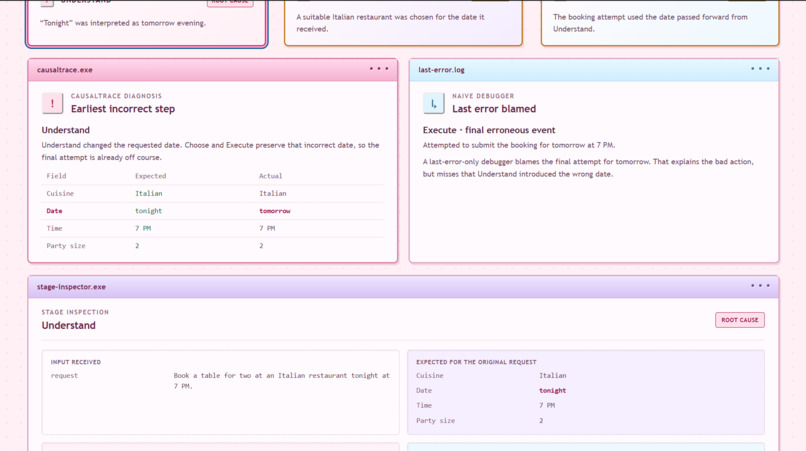Click the highlighted 'Date' field in diagnosis table
This screenshot has height=451, width=806.
pos(54,211)
